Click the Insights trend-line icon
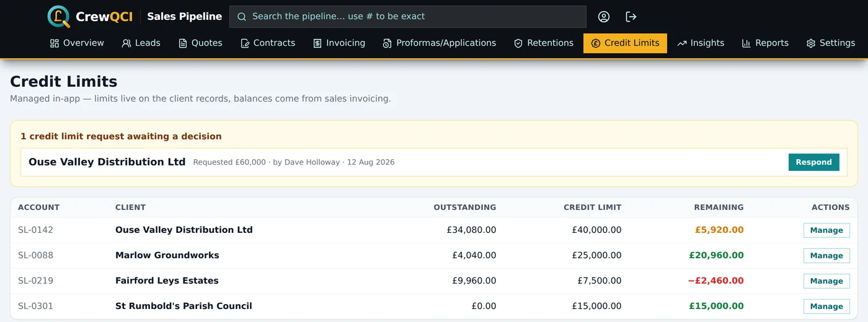 click(682, 43)
